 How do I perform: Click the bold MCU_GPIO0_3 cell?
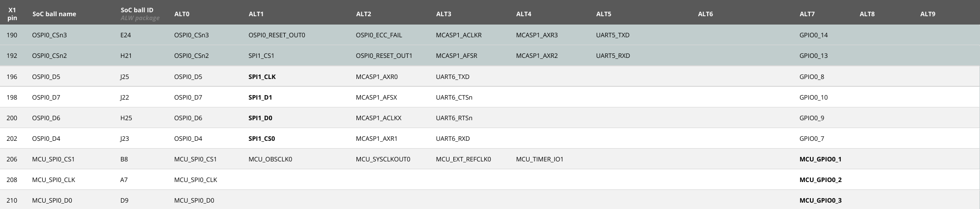820,200
